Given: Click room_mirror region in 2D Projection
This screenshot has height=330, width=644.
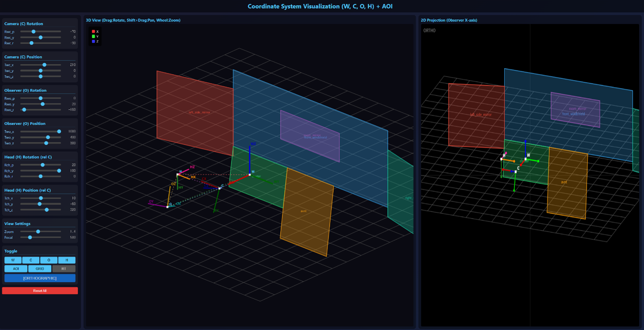Looking at the screenshot, I should [575, 110].
